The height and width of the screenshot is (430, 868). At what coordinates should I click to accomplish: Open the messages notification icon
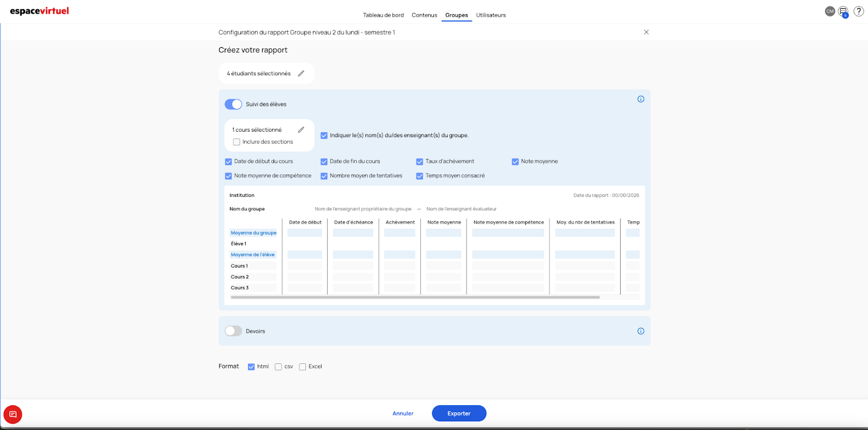(x=843, y=11)
